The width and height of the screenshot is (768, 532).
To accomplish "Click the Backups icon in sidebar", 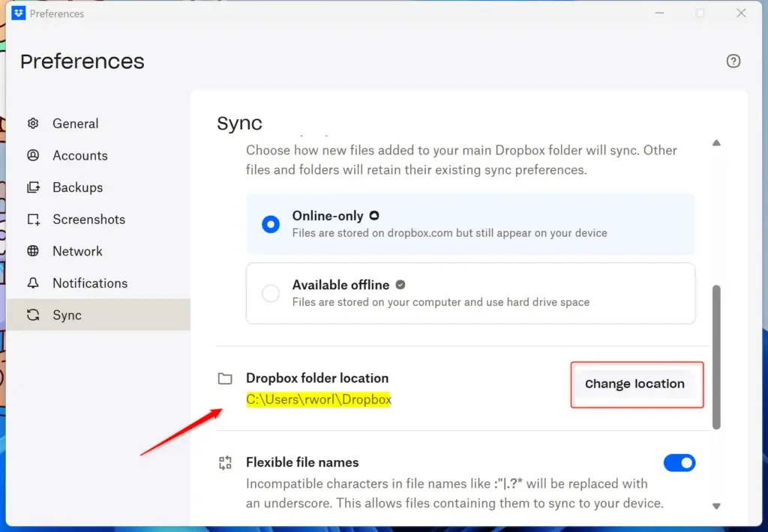I will [33, 187].
